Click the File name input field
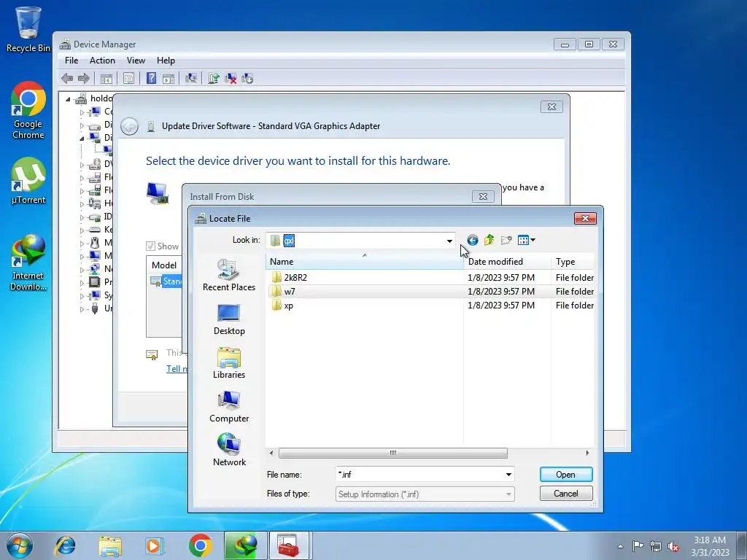Viewport: 747px width, 560px height. coord(419,474)
